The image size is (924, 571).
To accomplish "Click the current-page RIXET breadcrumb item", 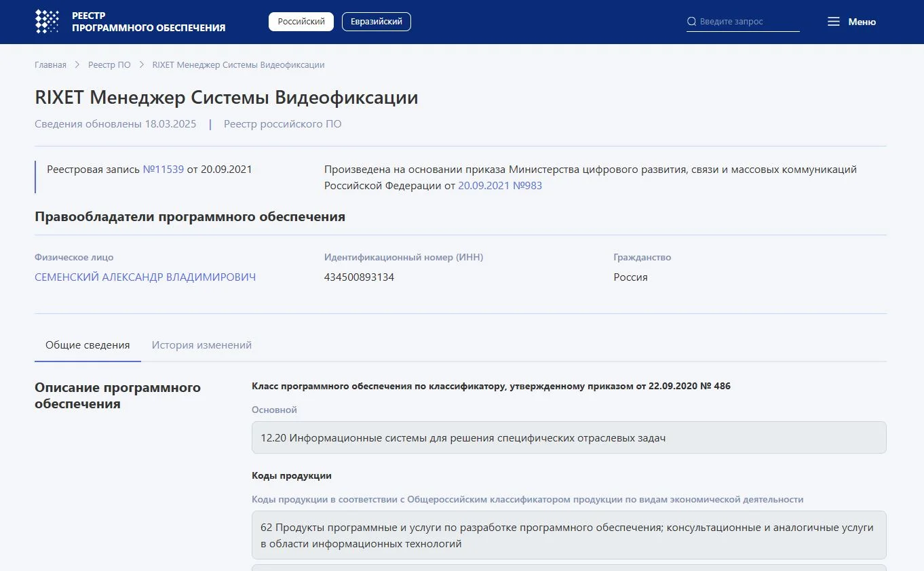I will point(238,65).
